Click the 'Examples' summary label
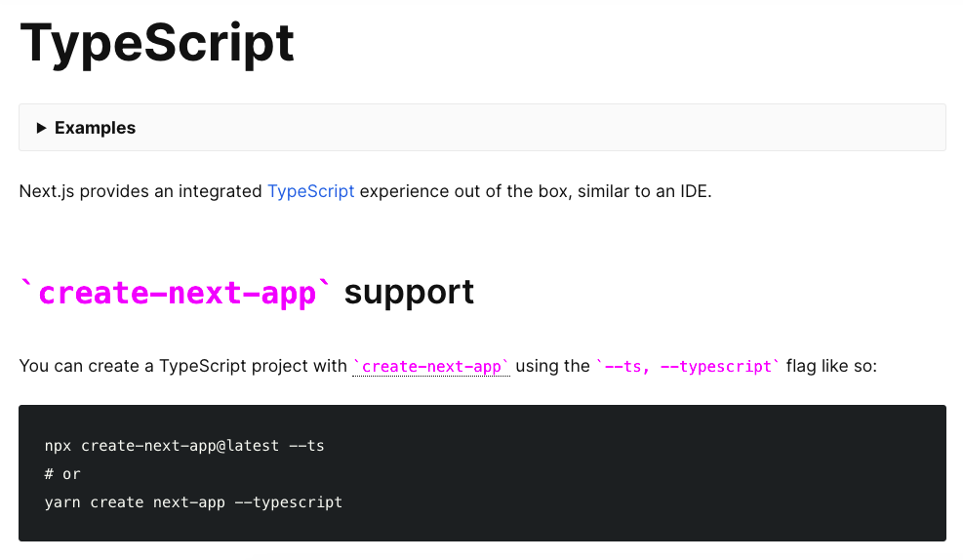 tap(96, 128)
